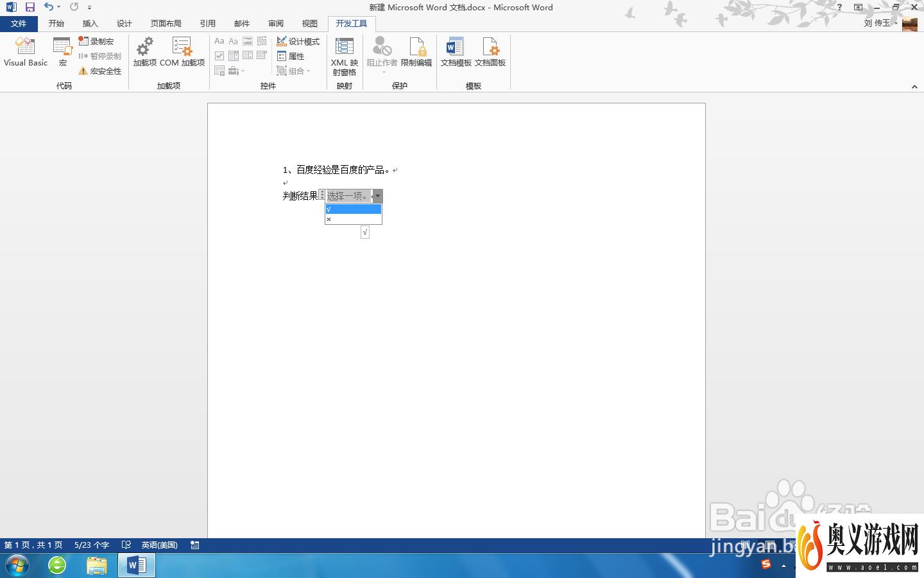Switch to the 引用 references tab
Screen dimensions: 924x578
208,24
